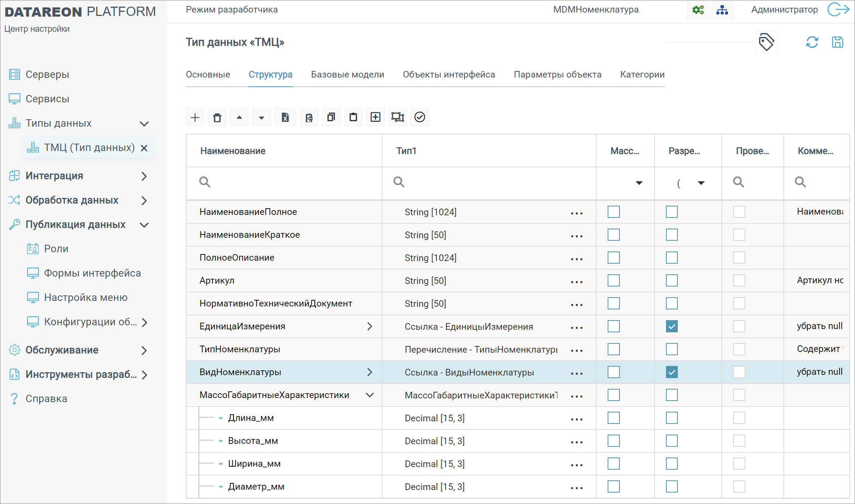Click the paste clipboard toolbar icon
855x504 pixels.
click(x=353, y=117)
